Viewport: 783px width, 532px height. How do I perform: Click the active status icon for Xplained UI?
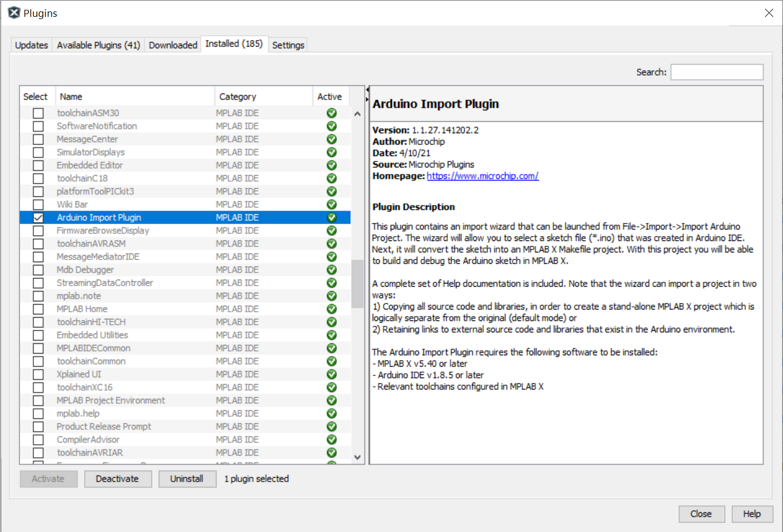click(331, 374)
